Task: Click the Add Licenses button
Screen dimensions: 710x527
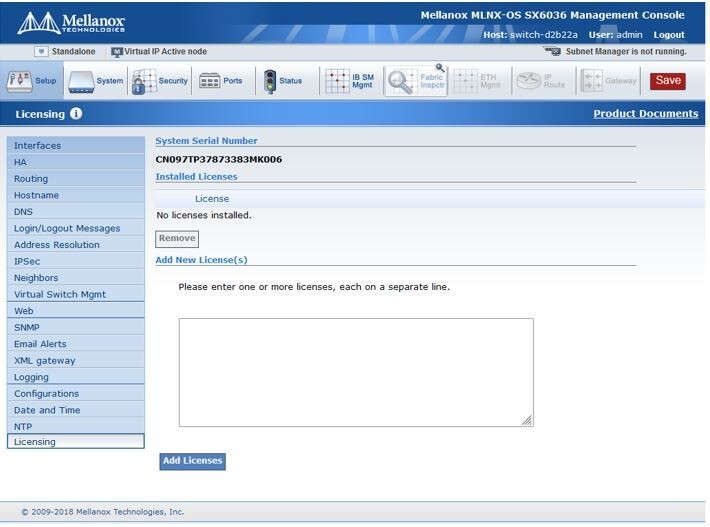Action: tap(192, 461)
